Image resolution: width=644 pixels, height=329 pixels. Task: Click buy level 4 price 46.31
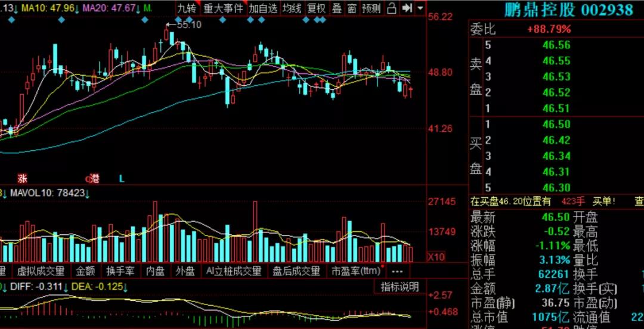(x=556, y=172)
